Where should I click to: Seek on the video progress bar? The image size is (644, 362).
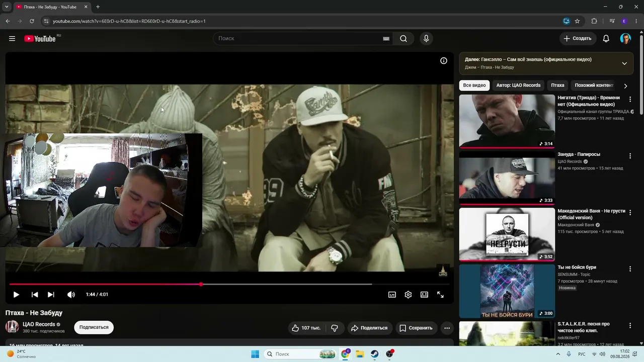point(229,285)
